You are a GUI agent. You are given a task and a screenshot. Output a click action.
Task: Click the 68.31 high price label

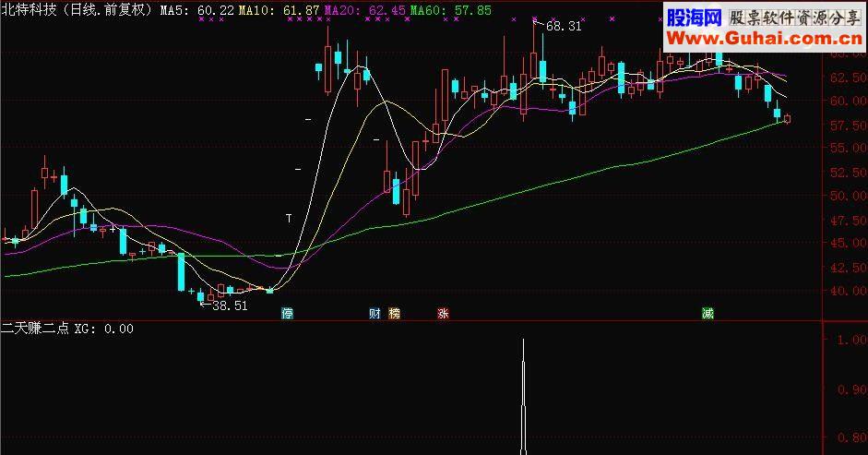point(564,26)
